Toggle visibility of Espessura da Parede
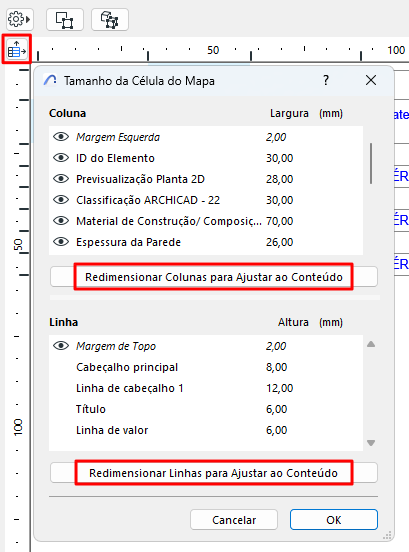Screen dimensions: 409x552 pos(61,242)
